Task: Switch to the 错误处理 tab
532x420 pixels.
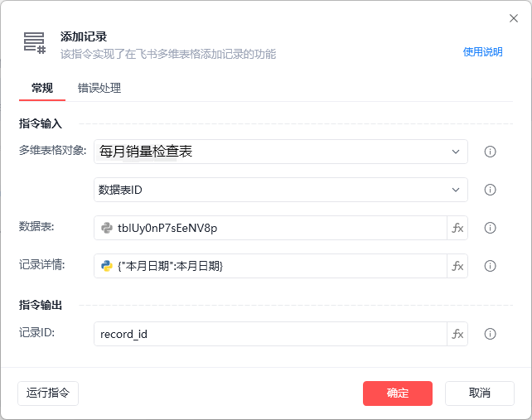Action: click(x=99, y=88)
